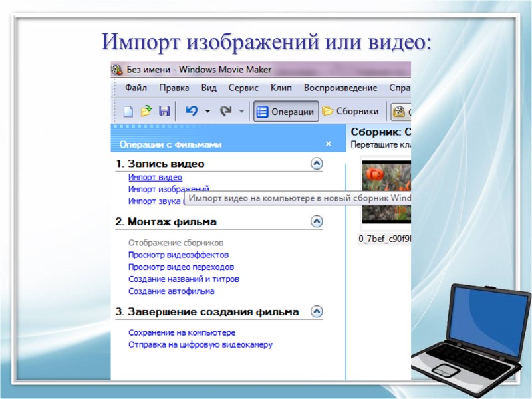Click the 1. Запись видео heading
This screenshot has height=399, width=532.
click(160, 164)
